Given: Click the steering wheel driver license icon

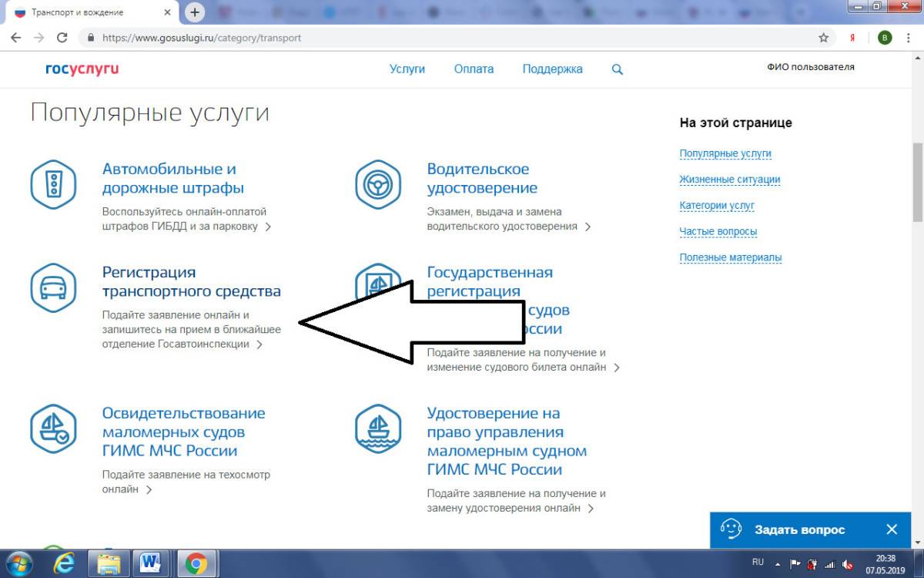Looking at the screenshot, I should (378, 184).
